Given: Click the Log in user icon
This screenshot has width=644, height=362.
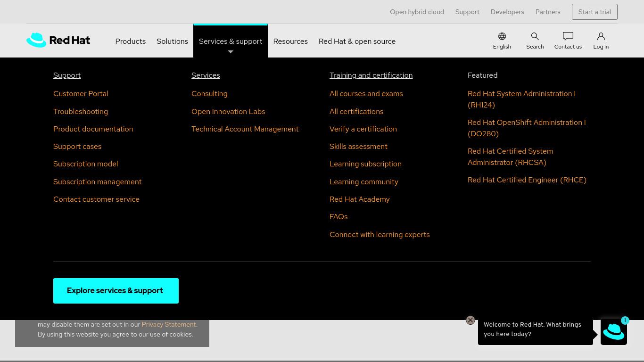Looking at the screenshot, I should (601, 41).
